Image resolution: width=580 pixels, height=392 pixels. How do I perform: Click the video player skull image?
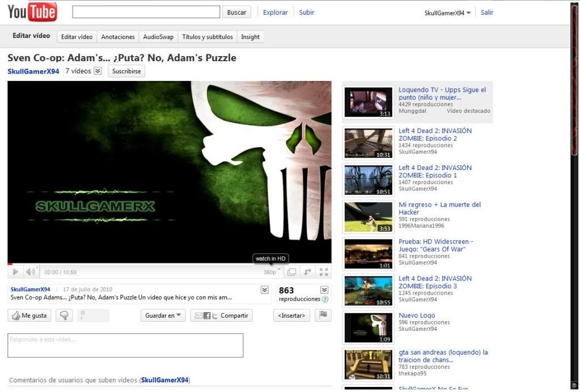tap(170, 172)
